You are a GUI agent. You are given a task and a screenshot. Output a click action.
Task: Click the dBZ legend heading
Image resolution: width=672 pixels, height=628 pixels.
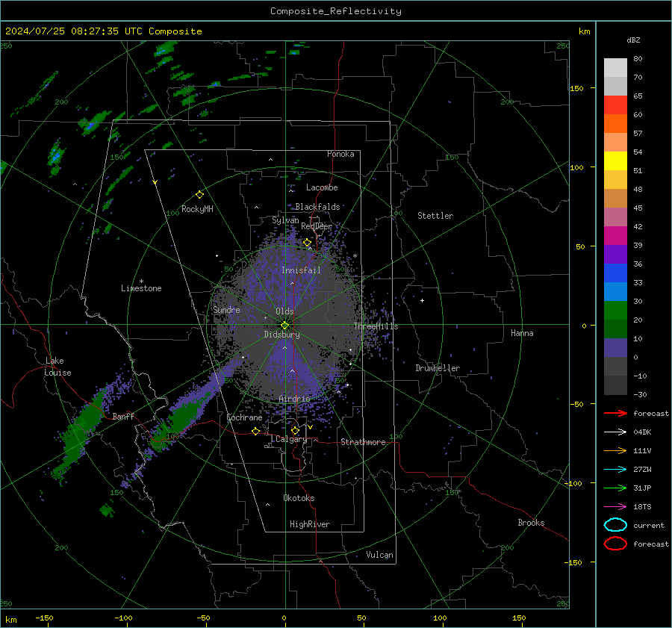tap(633, 40)
